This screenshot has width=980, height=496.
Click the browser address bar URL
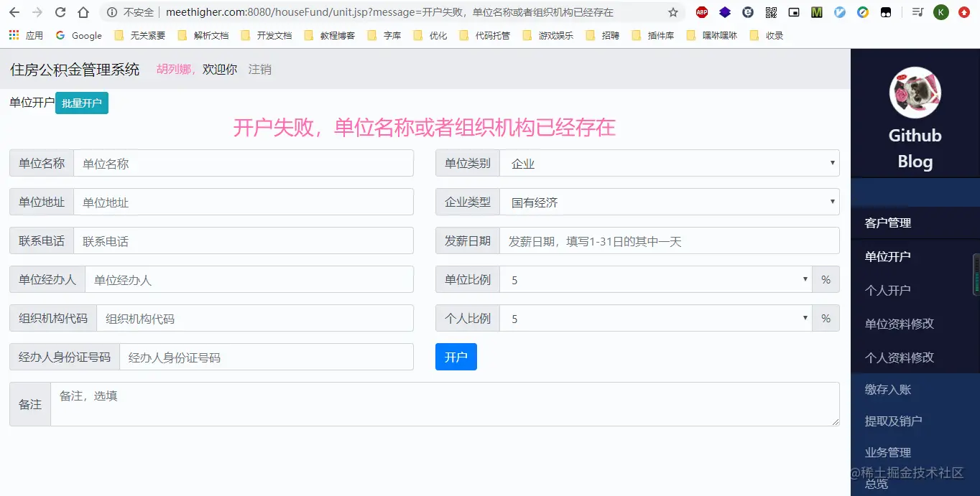pos(389,12)
